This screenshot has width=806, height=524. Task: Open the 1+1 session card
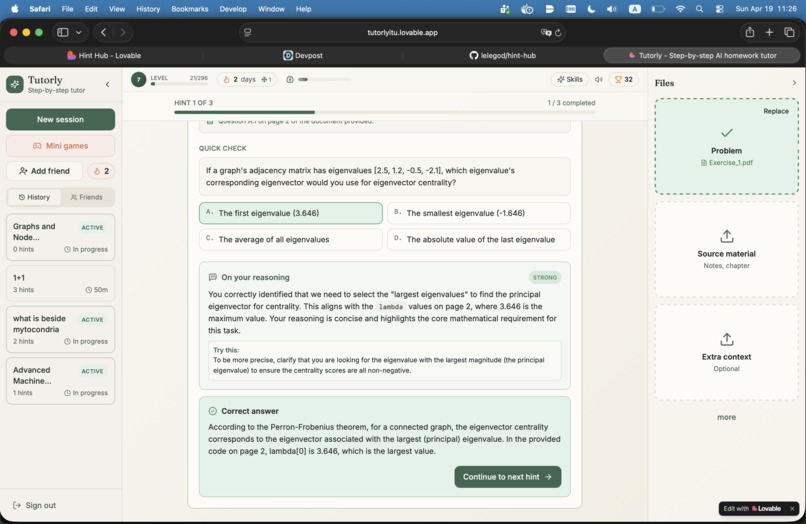(x=60, y=283)
